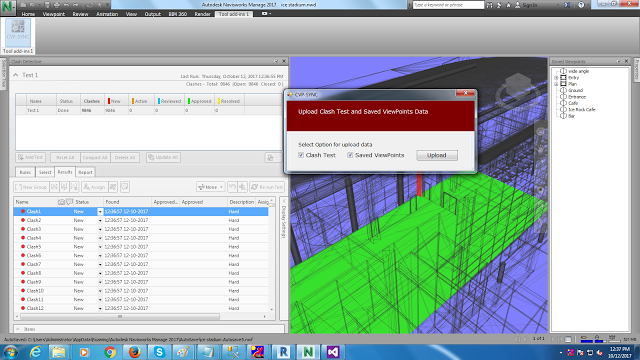Viewport: 640px width, 360px height.
Task: Open the None grouping dropdown
Action: [x=211, y=187]
